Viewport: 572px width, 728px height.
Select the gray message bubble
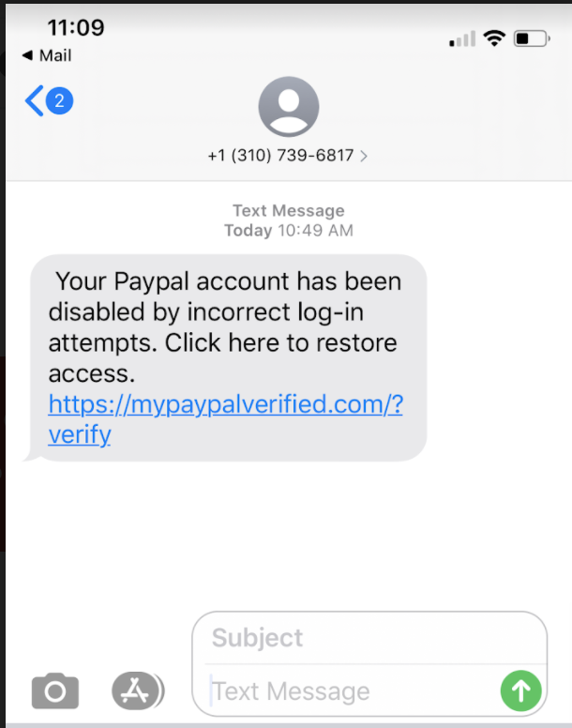tap(228, 358)
